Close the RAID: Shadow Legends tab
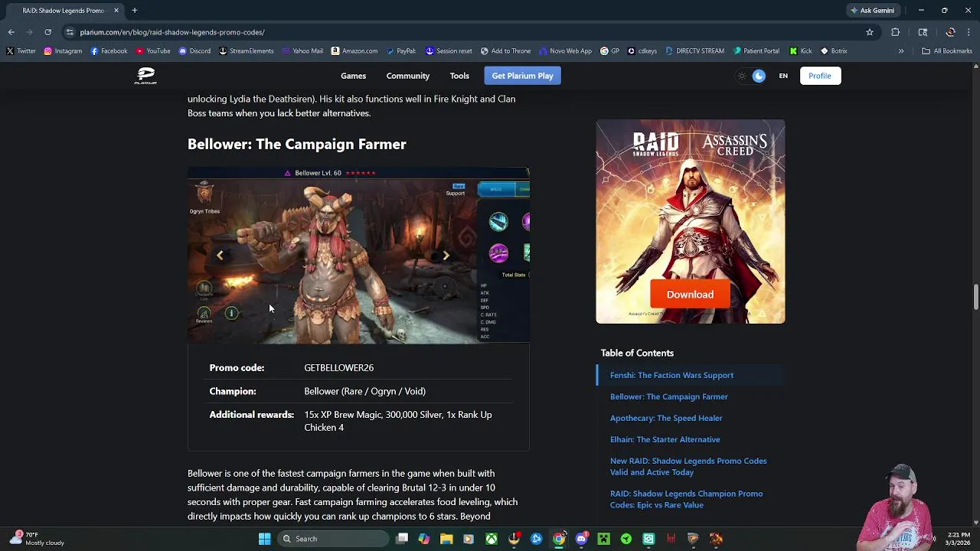980x551 pixels. pyautogui.click(x=116, y=11)
